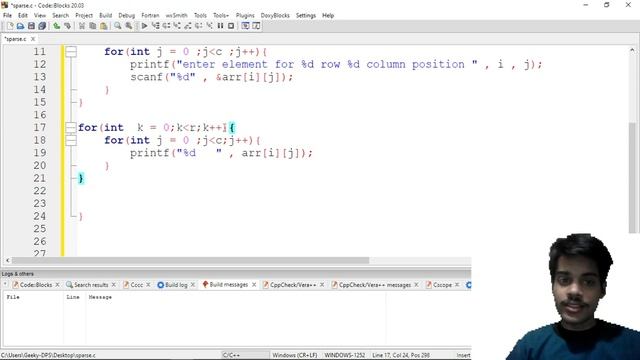The height and width of the screenshot is (360, 640).
Task: Create a new file from toolbar
Action: (10, 26)
